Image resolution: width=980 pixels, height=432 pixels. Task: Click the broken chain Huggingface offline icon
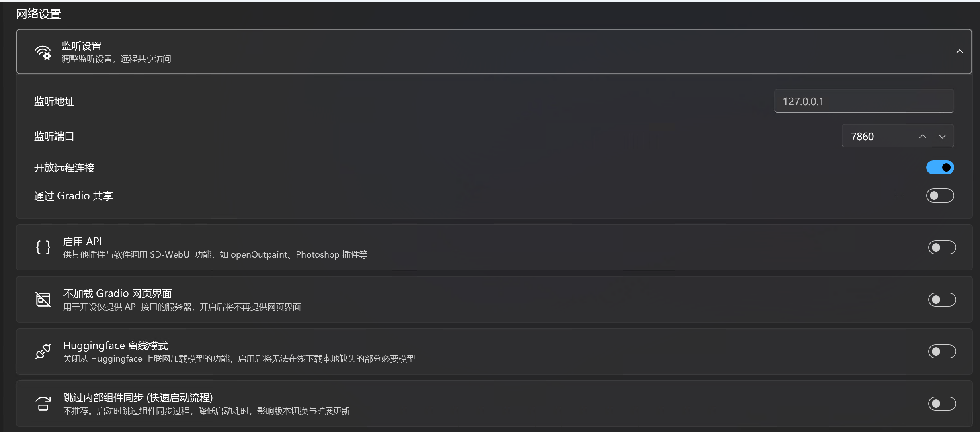coord(43,351)
